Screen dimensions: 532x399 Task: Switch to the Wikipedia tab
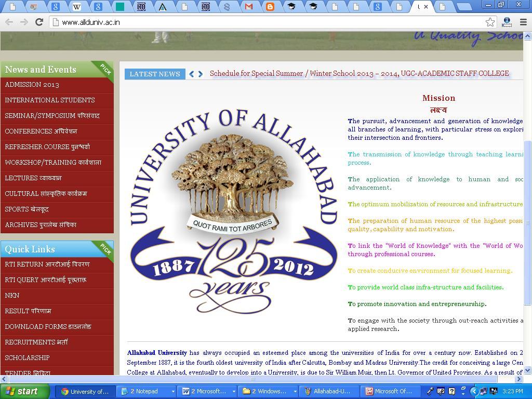pos(77,6)
